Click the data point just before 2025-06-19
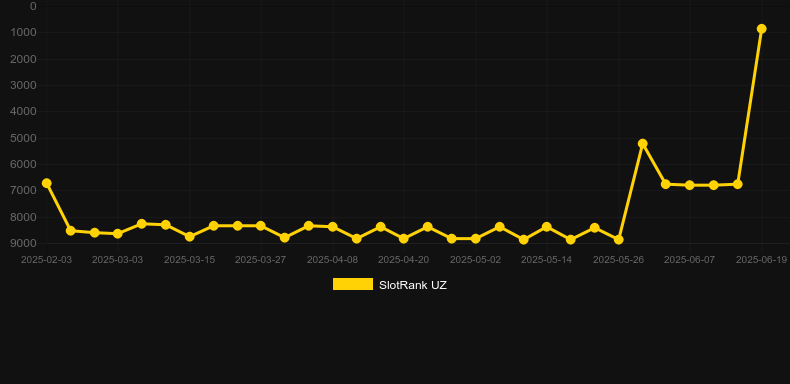This screenshot has height=384, width=790. point(738,184)
